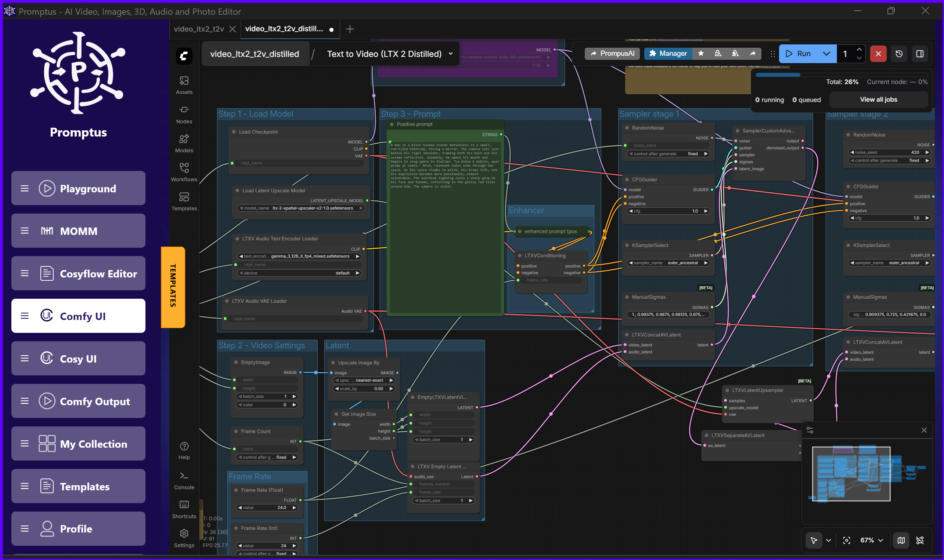Click the View all jobs button
The width and height of the screenshot is (944, 560).
[x=878, y=99]
